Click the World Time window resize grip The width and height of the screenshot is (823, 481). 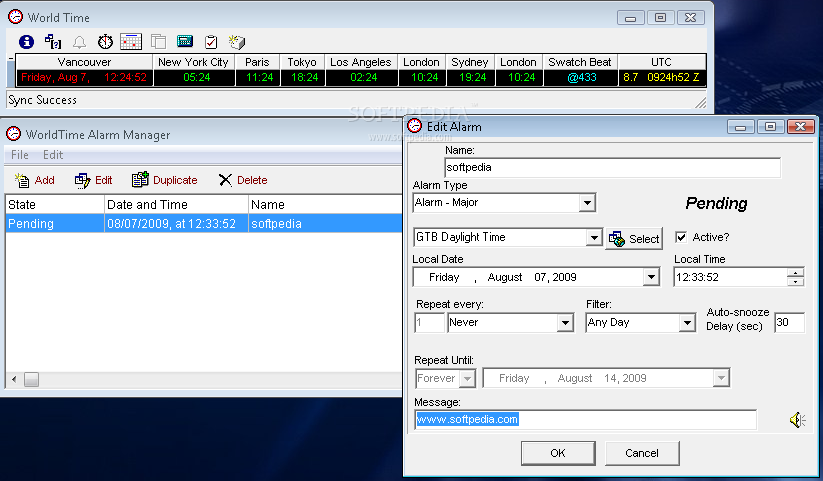701,103
